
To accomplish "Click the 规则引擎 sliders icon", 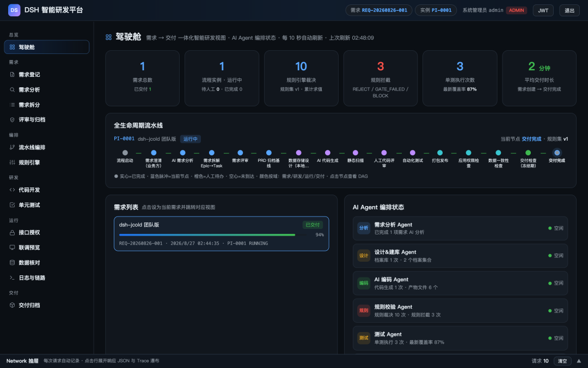I will tap(12, 162).
